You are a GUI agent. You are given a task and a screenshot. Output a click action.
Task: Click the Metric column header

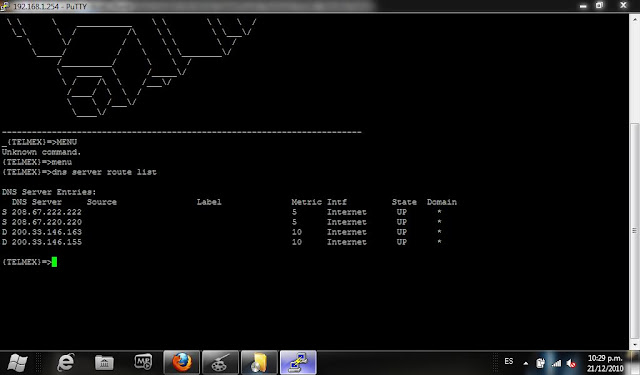(306, 202)
